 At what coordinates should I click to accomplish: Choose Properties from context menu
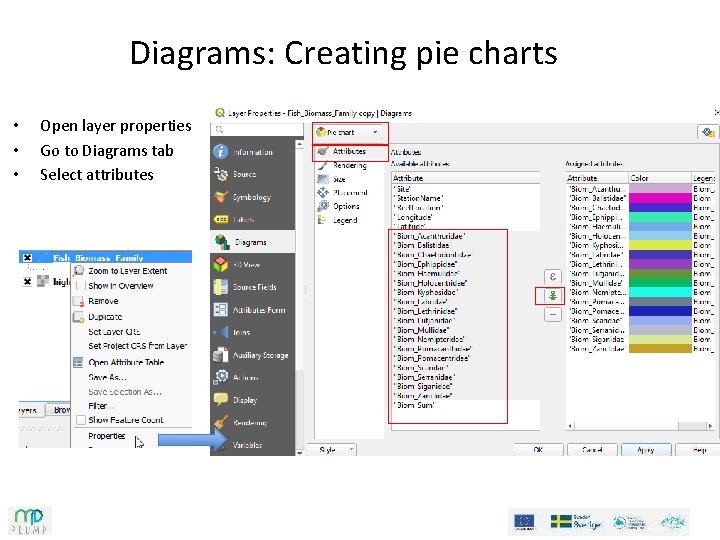coord(107,436)
